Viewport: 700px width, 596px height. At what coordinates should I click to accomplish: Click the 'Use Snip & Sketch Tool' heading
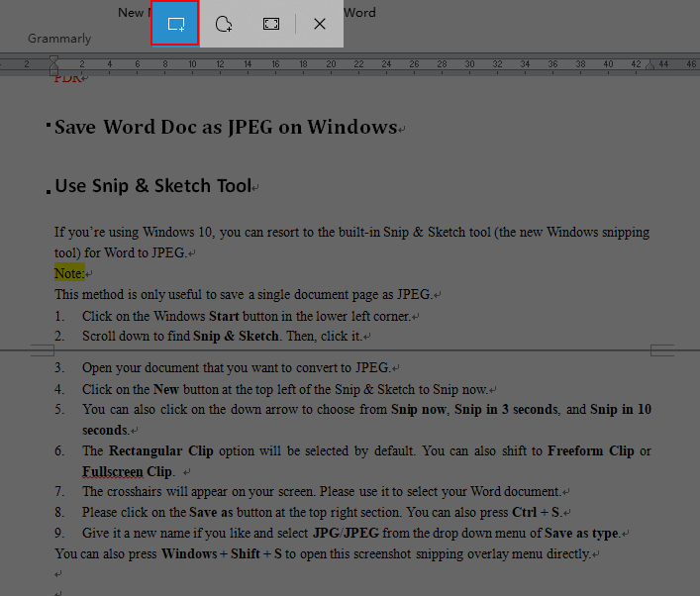(x=153, y=186)
